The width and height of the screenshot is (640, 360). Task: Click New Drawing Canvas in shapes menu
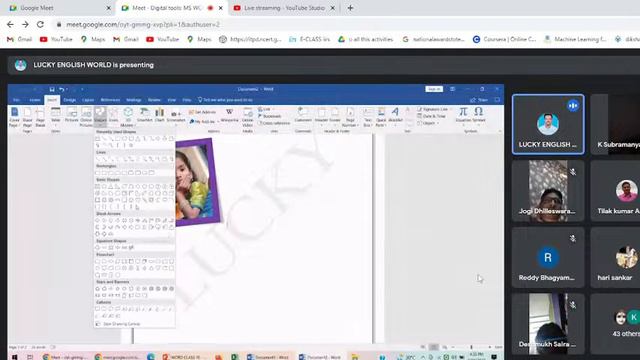click(121, 324)
